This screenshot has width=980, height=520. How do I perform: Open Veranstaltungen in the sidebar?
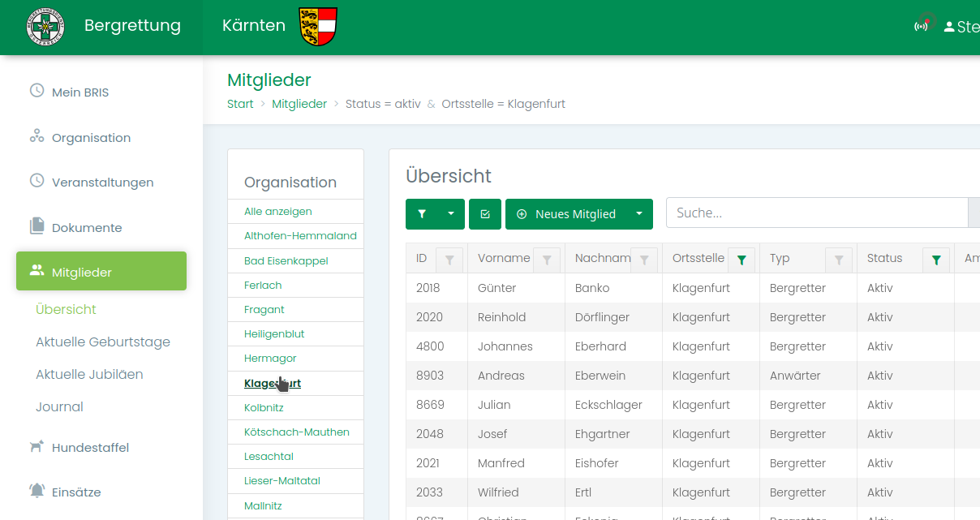point(102,183)
